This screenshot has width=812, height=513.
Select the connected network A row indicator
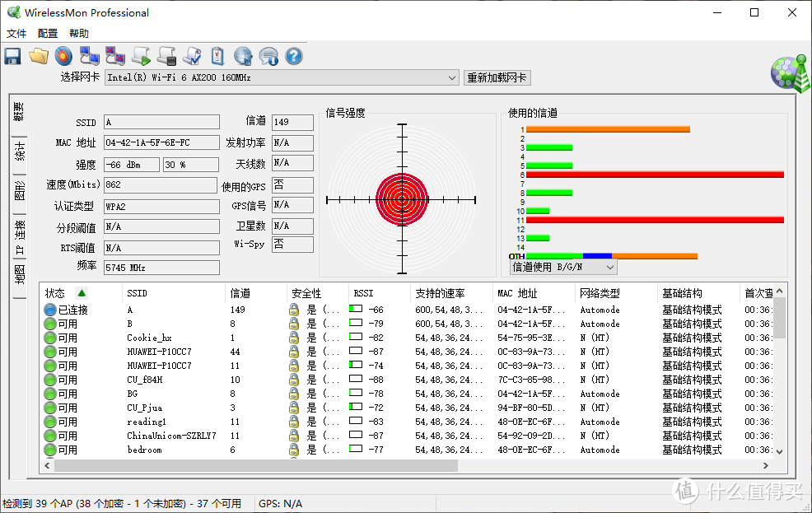(x=50, y=310)
